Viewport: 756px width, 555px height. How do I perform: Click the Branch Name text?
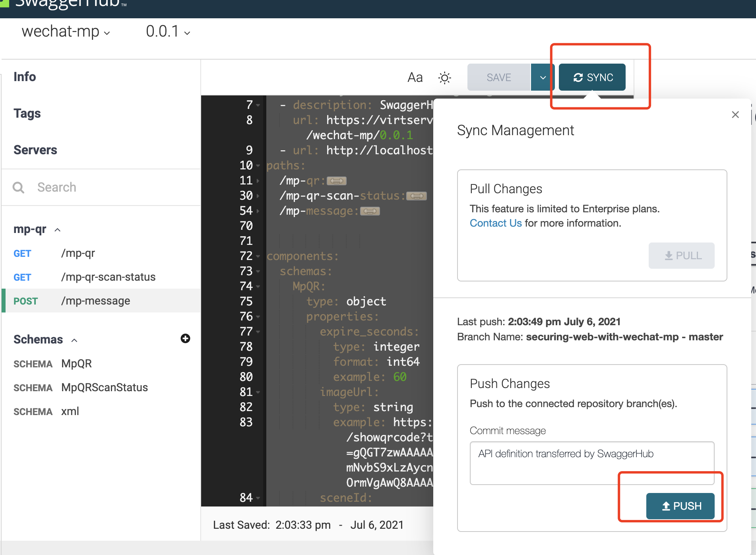590,337
